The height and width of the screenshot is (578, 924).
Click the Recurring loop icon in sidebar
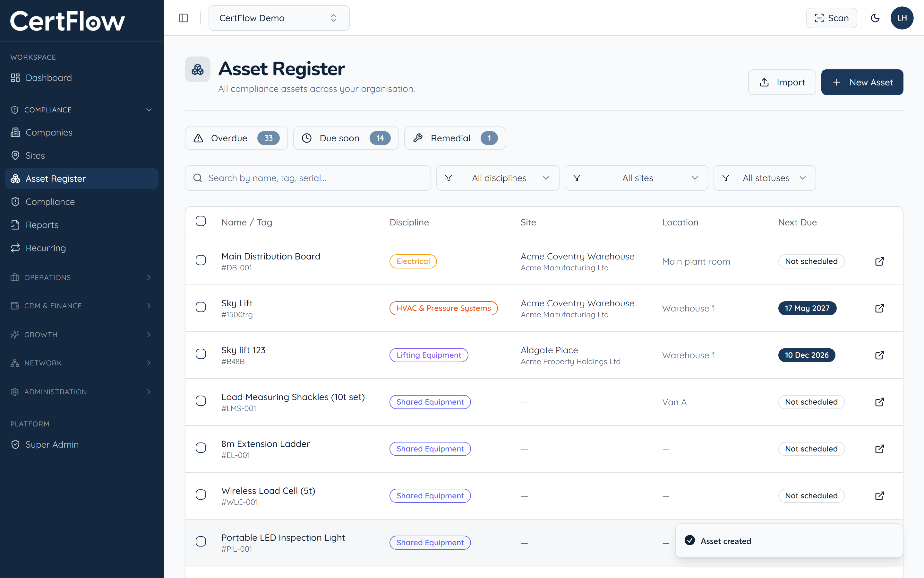[x=15, y=248]
